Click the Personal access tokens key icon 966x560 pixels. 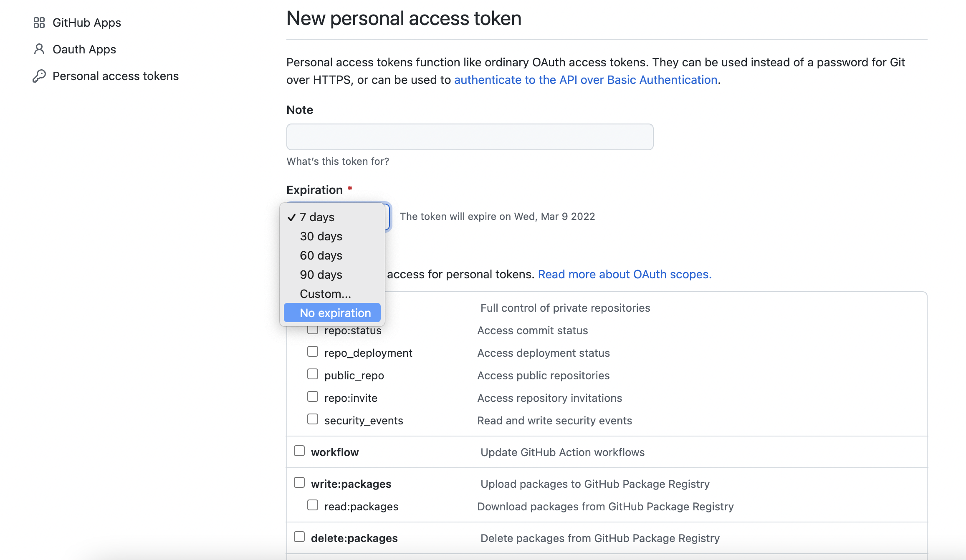click(x=39, y=76)
